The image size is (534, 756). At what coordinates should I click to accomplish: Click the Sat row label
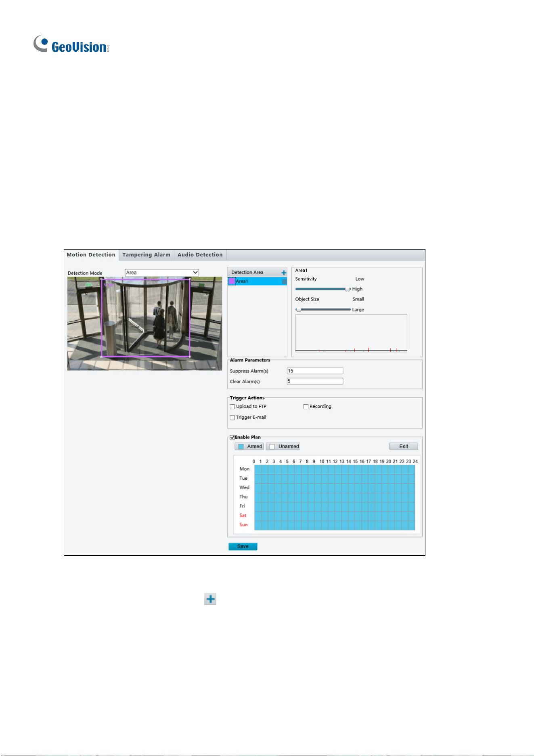243,516
